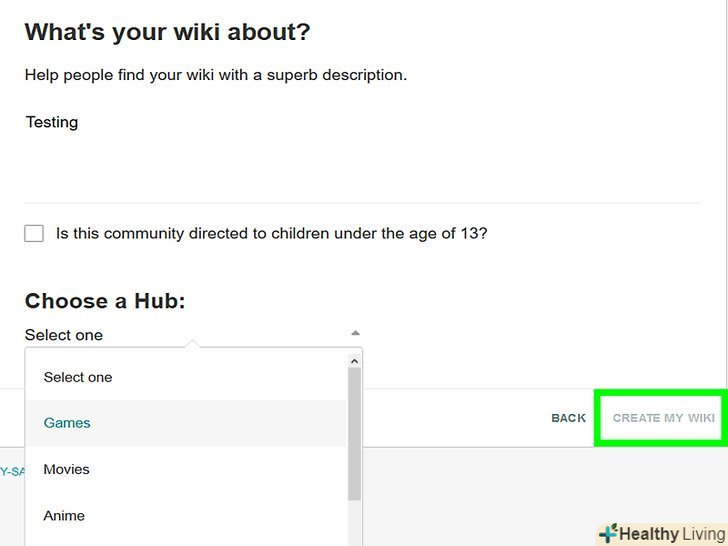Click the 'What's your wiki about?' heading
This screenshot has height=546, width=728.
[x=167, y=32]
